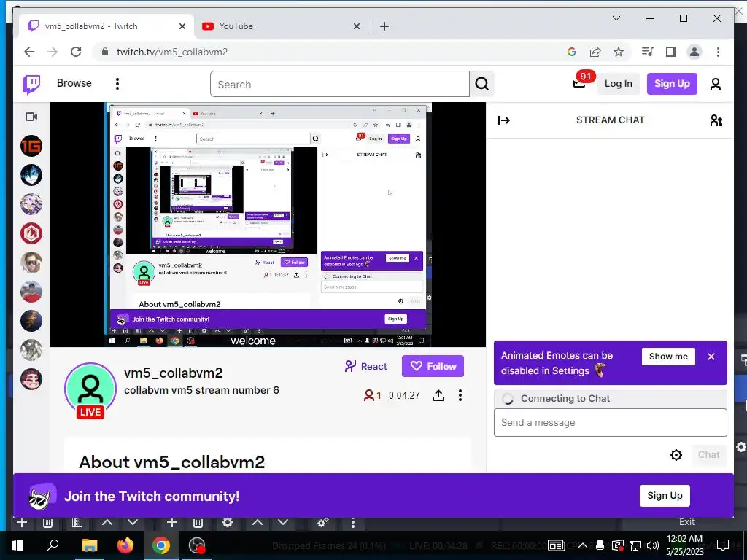Show hidden tray icons arrow
This screenshot has height=560, width=747.
click(x=582, y=545)
